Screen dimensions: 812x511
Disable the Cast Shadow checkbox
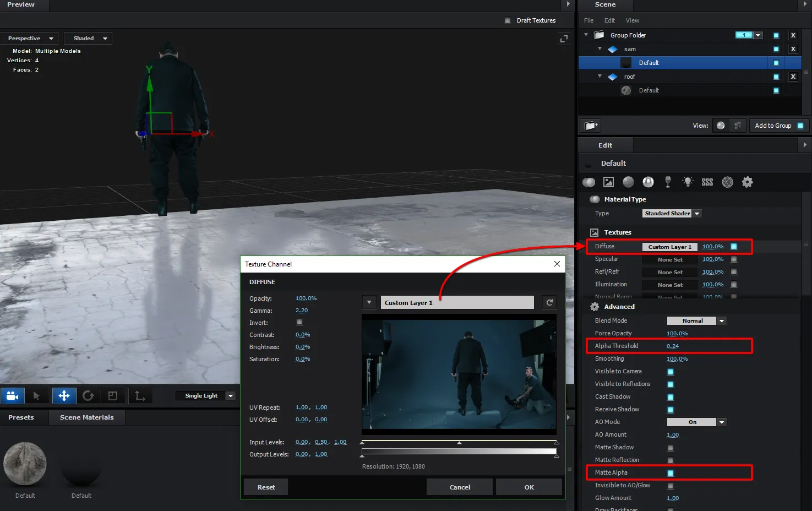671,397
